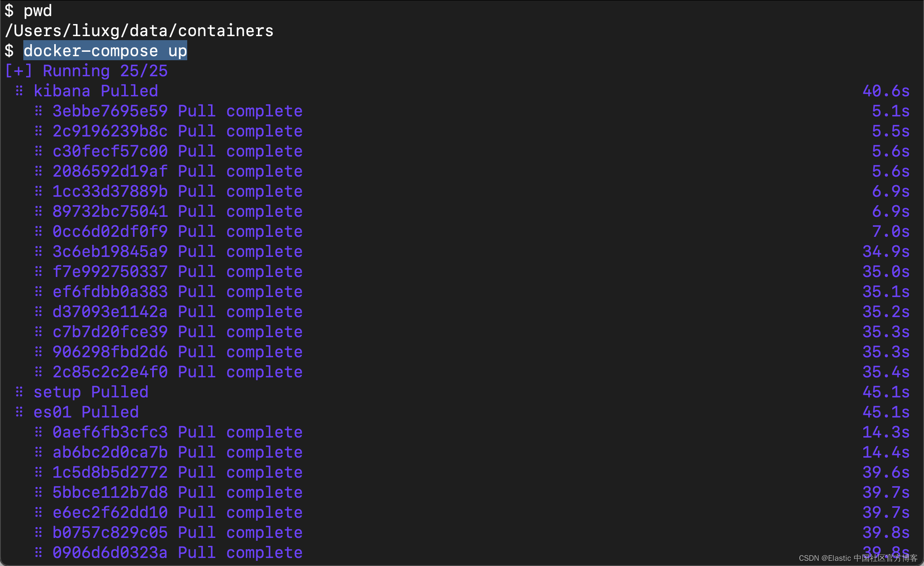
Task: Click the spinner icon next to es01 Pulled
Action: point(19,412)
